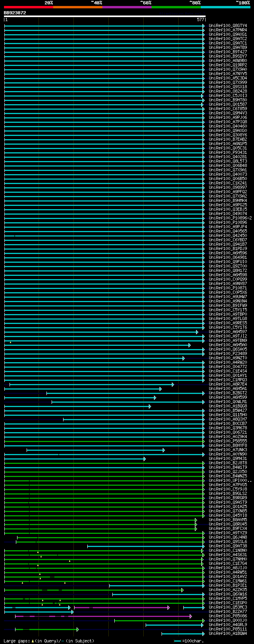This screenshot has width=254, height=644.
Task: Select the UniRef100_A7UNK3 label
Action: click(x=228, y=450)
